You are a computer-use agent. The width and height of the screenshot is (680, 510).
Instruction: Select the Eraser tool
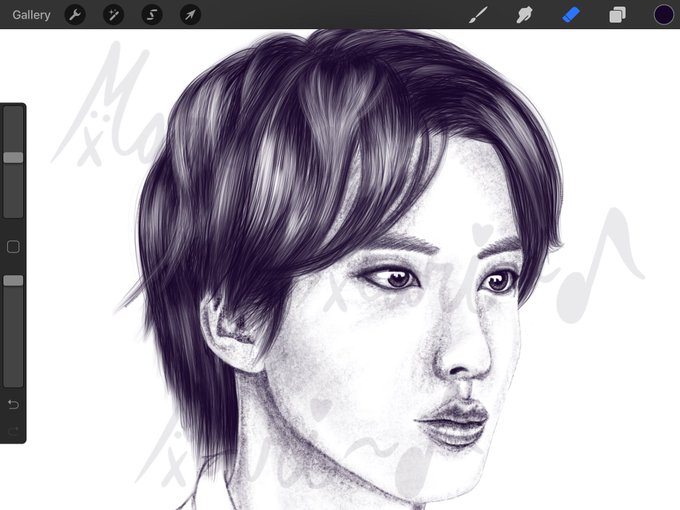coord(571,15)
